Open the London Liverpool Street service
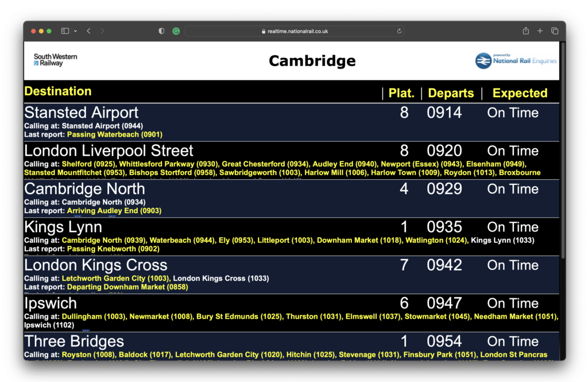588x382 pixels. [x=108, y=151]
